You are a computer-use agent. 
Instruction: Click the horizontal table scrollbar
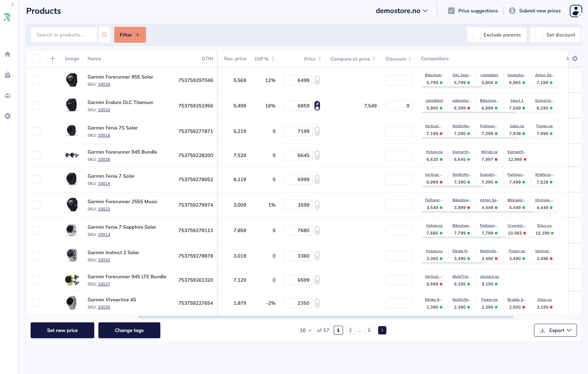click(325, 317)
